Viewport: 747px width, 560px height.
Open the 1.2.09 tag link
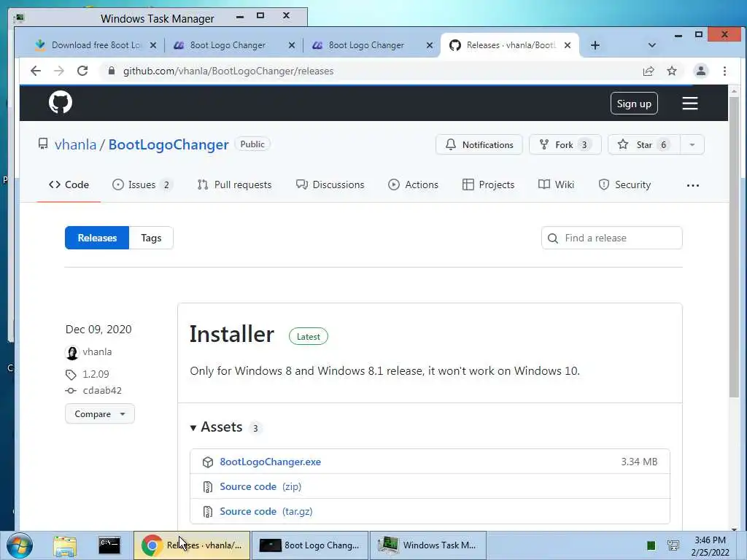(x=96, y=374)
